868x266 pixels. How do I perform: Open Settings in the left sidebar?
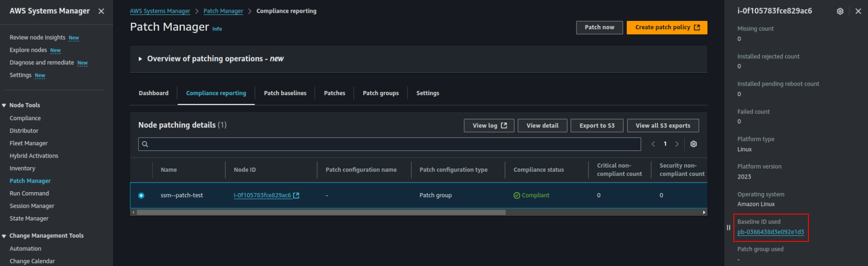(x=20, y=75)
